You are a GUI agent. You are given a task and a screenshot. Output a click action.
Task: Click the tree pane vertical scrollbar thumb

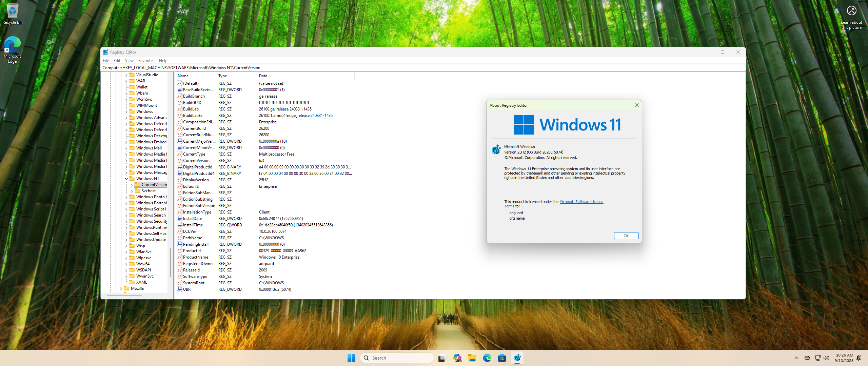tap(170, 263)
